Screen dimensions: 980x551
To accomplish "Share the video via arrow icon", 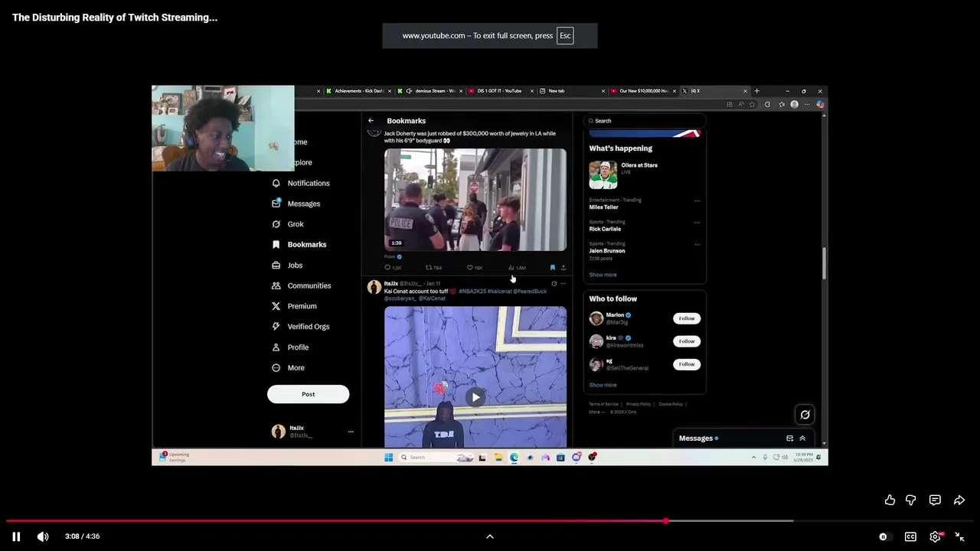I will tap(959, 500).
